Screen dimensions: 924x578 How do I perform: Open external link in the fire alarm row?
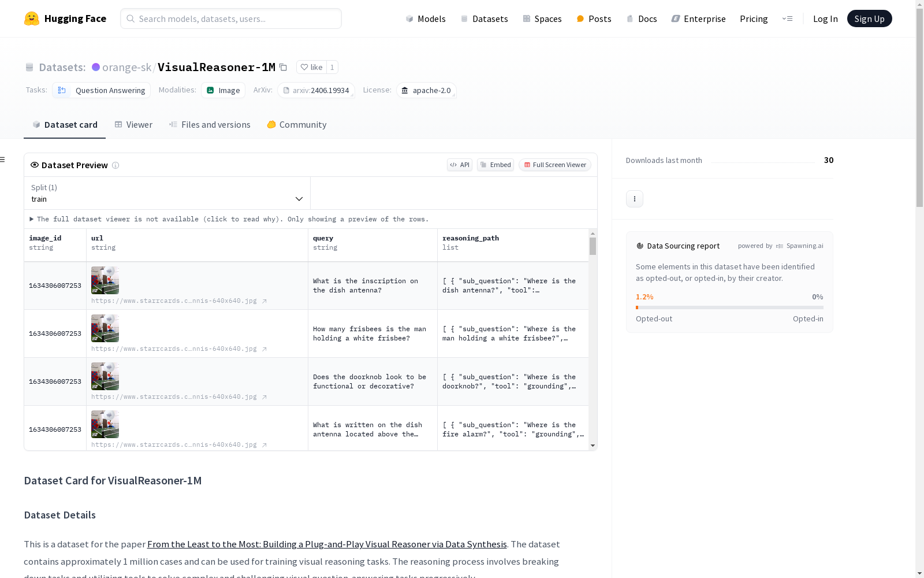click(264, 445)
